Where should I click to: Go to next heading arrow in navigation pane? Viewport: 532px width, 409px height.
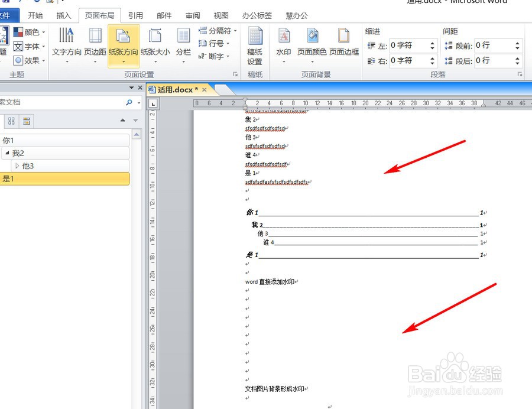(135, 120)
